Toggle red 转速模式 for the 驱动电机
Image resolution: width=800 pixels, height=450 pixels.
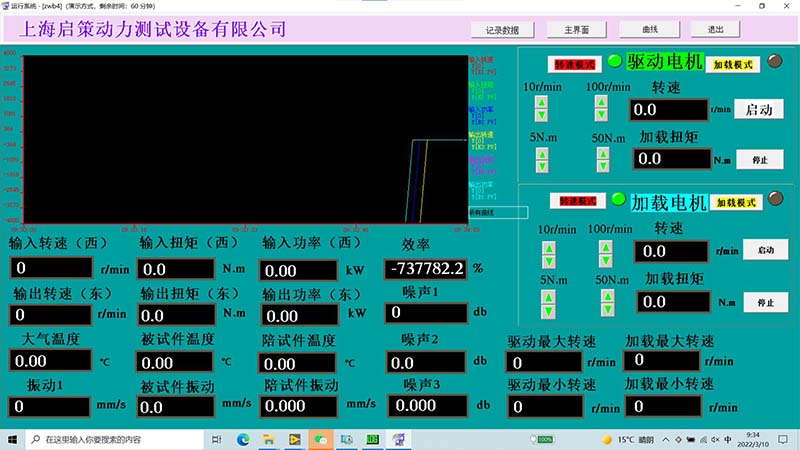[574, 64]
